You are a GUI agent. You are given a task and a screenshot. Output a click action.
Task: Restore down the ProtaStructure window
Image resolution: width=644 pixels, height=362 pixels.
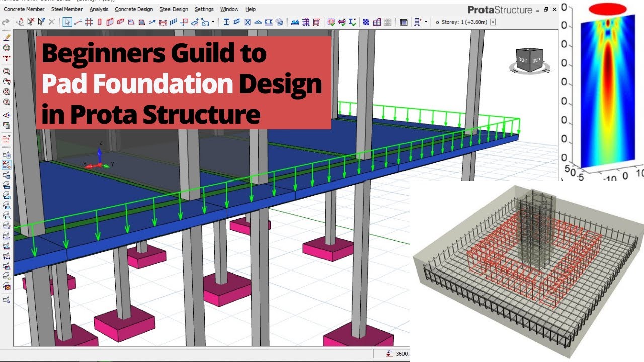pos(546,9)
